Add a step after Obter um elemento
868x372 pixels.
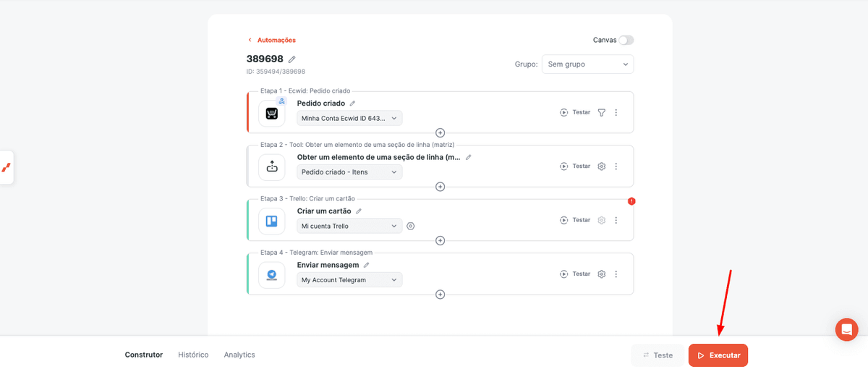pos(440,187)
